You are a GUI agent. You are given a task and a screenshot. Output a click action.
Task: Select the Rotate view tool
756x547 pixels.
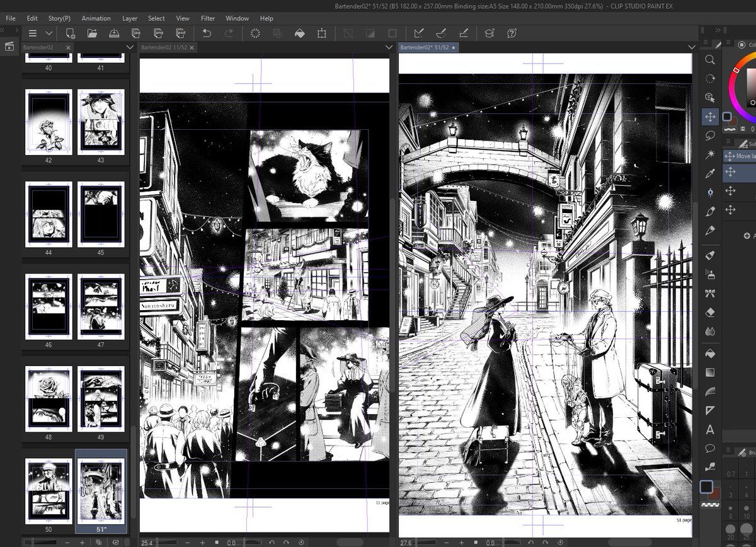[x=710, y=78]
